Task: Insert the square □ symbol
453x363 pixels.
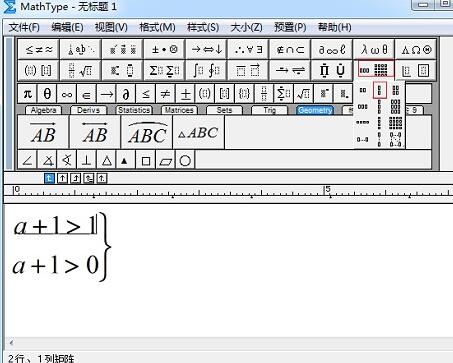Action: click(x=146, y=160)
